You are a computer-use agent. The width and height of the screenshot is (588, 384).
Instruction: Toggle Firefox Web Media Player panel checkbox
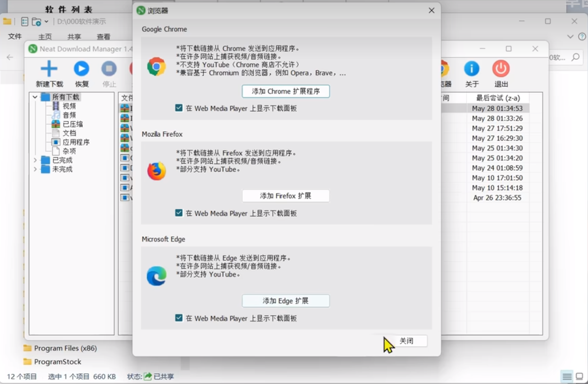coord(179,213)
